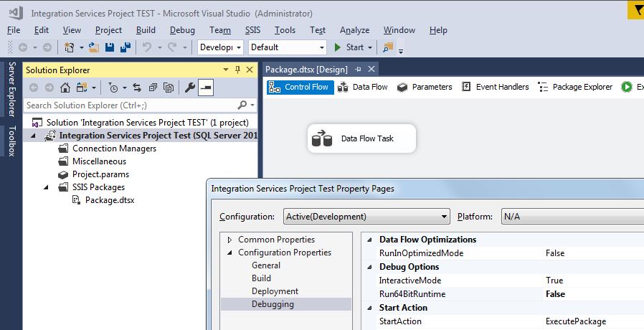Save the current file with floppy icon
The width and height of the screenshot is (644, 330).
(x=109, y=47)
